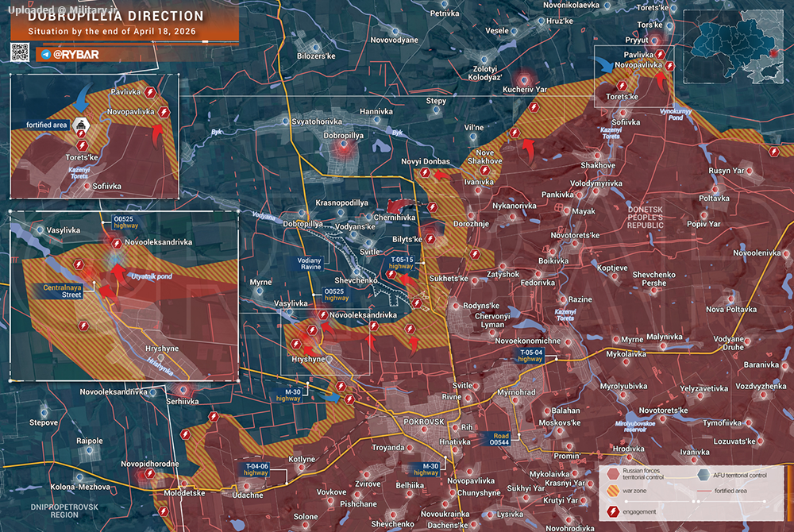Click the Hannivka label

tap(376, 112)
